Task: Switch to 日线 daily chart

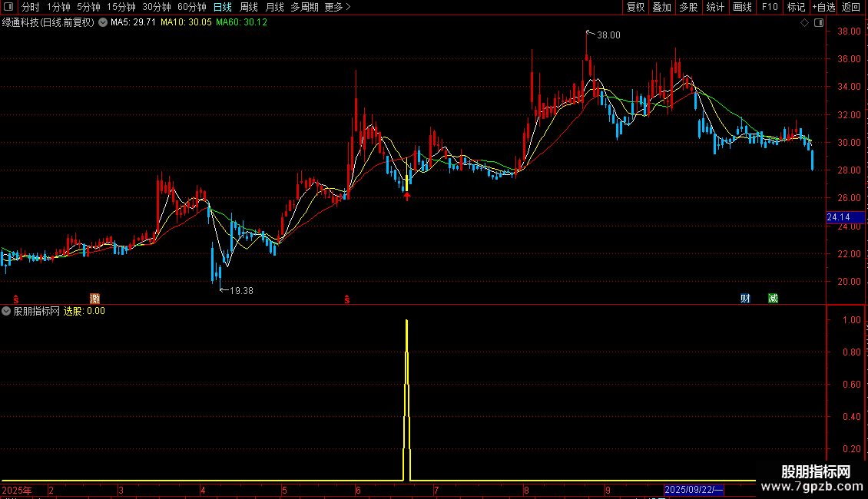Action: click(223, 7)
